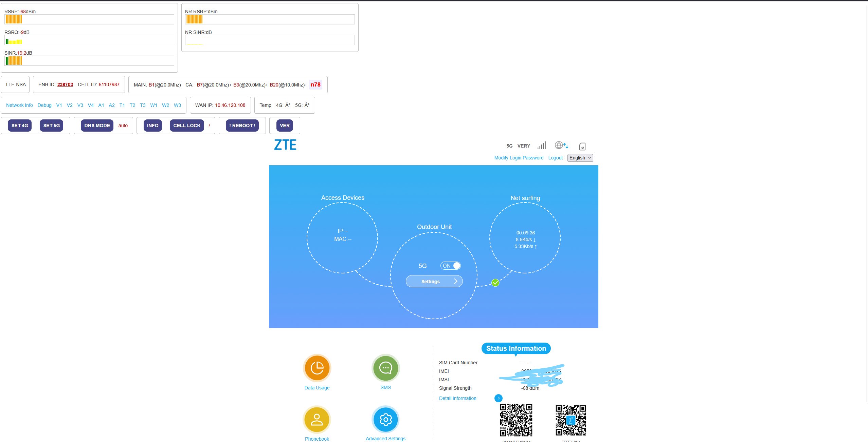Click the CELL LOCK button
Image resolution: width=868 pixels, height=442 pixels.
click(x=187, y=126)
